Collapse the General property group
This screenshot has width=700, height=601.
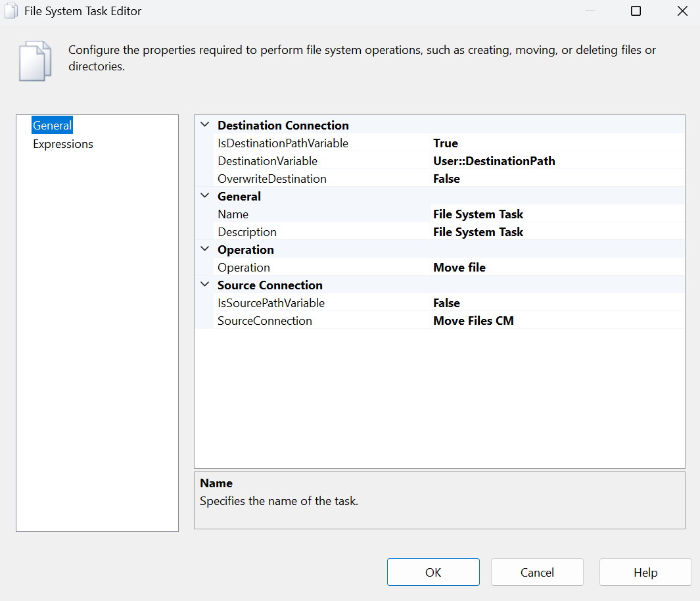pos(205,196)
